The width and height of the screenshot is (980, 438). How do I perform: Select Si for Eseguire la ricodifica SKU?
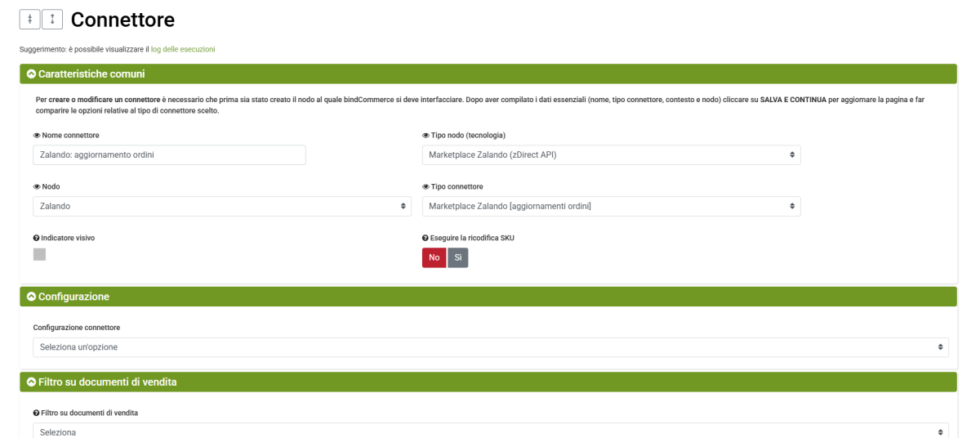coord(457,257)
